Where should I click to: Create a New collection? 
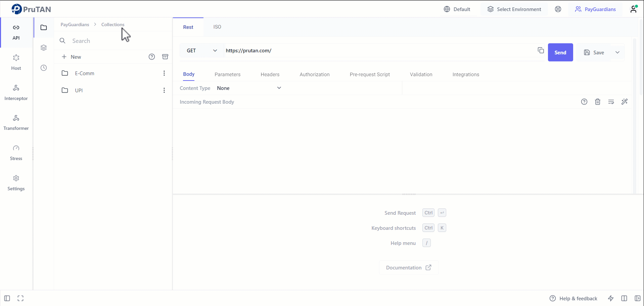point(71,57)
